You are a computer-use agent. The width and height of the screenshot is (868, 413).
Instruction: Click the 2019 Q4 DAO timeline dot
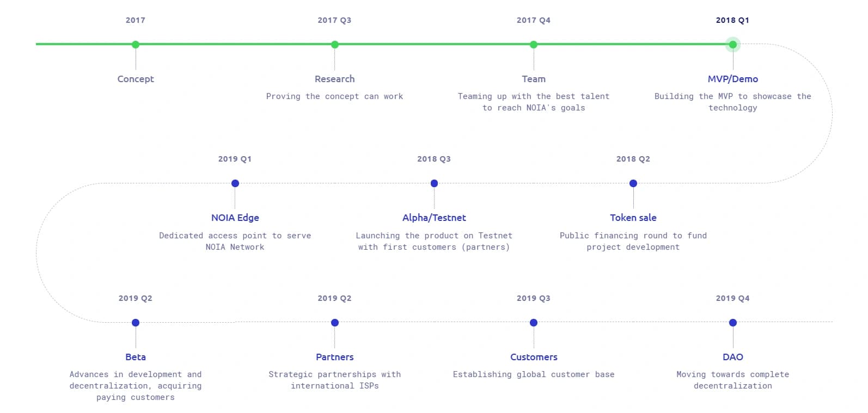[x=733, y=323]
